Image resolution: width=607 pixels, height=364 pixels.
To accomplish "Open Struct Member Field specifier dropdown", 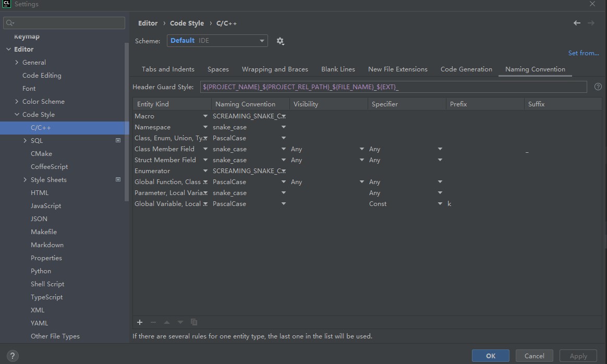I will 440,160.
